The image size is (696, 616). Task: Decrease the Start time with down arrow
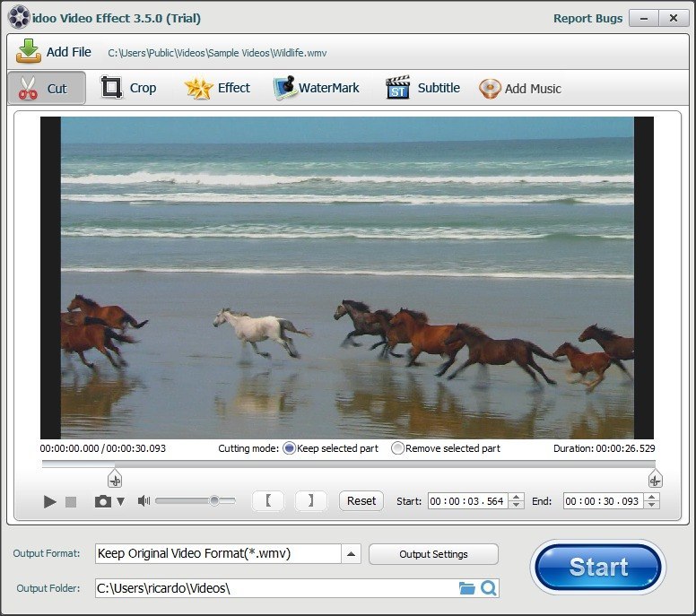point(517,505)
